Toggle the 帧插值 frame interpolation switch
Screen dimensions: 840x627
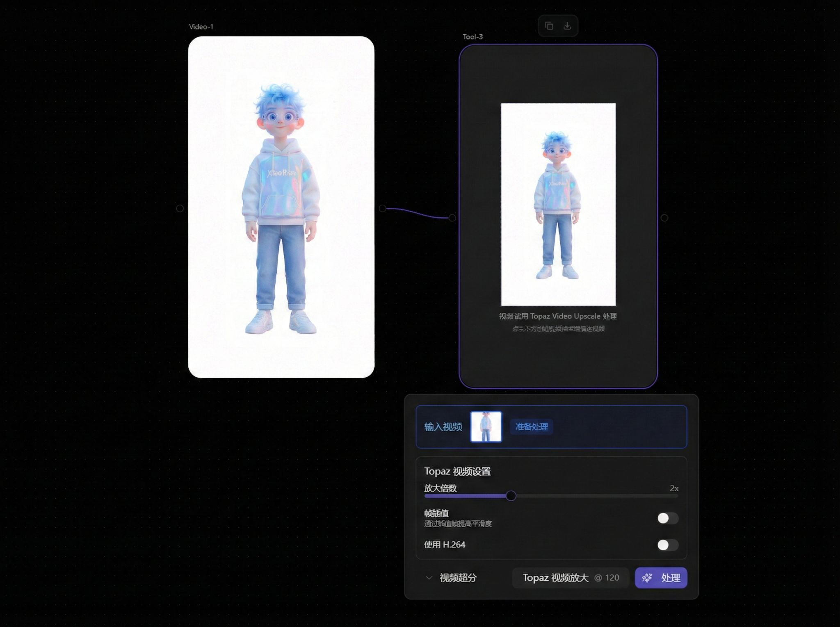click(667, 518)
